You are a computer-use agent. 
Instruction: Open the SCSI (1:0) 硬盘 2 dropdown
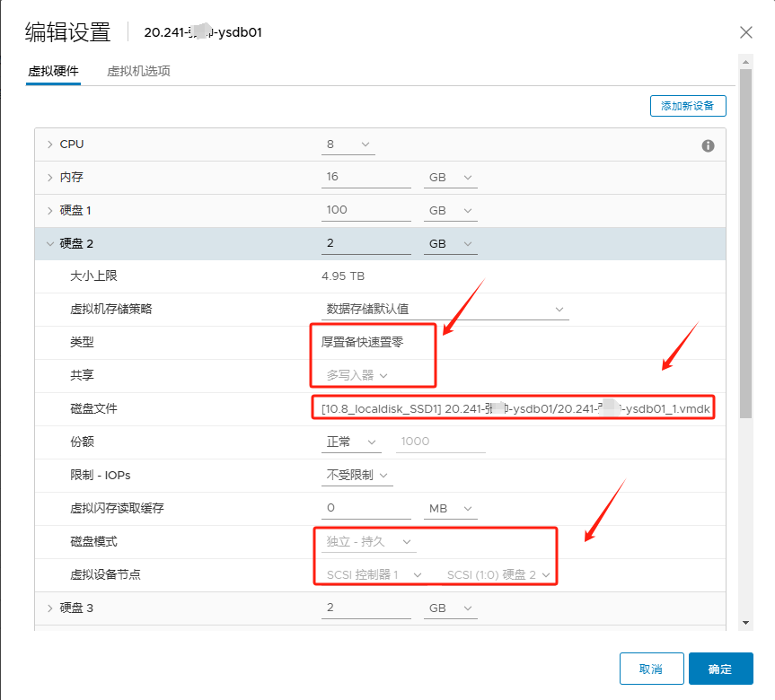(x=498, y=575)
